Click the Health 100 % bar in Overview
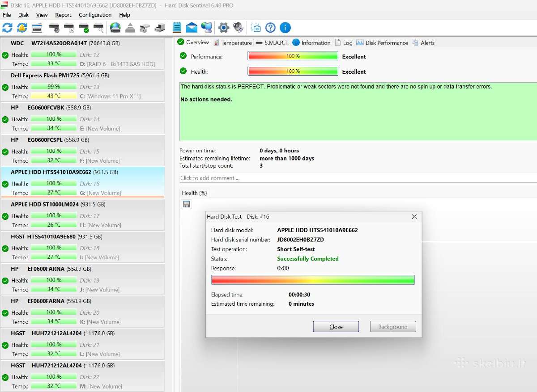This screenshot has height=392, width=537. 293,71
